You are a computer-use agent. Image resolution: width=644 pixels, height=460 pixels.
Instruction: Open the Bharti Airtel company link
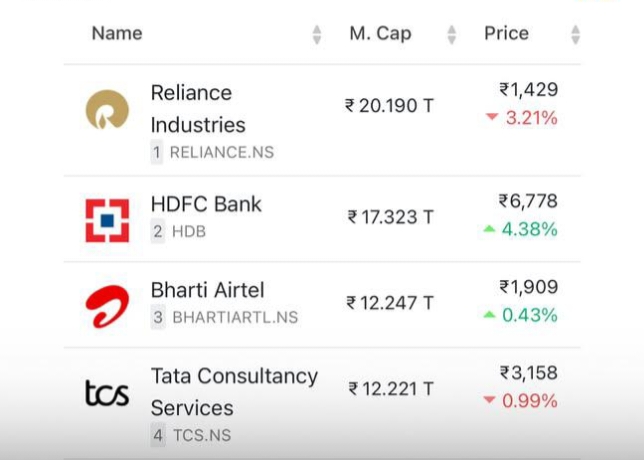point(207,290)
